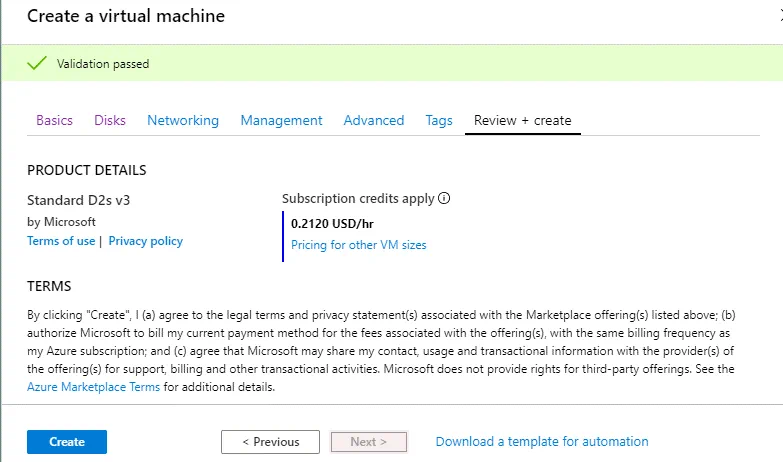Image resolution: width=783 pixels, height=462 pixels.
Task: Open the Disks tab
Action: coord(110,120)
